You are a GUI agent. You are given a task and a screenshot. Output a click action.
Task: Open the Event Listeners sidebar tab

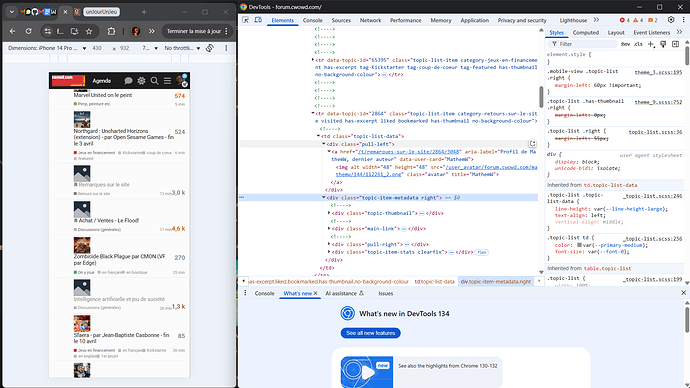click(x=651, y=33)
